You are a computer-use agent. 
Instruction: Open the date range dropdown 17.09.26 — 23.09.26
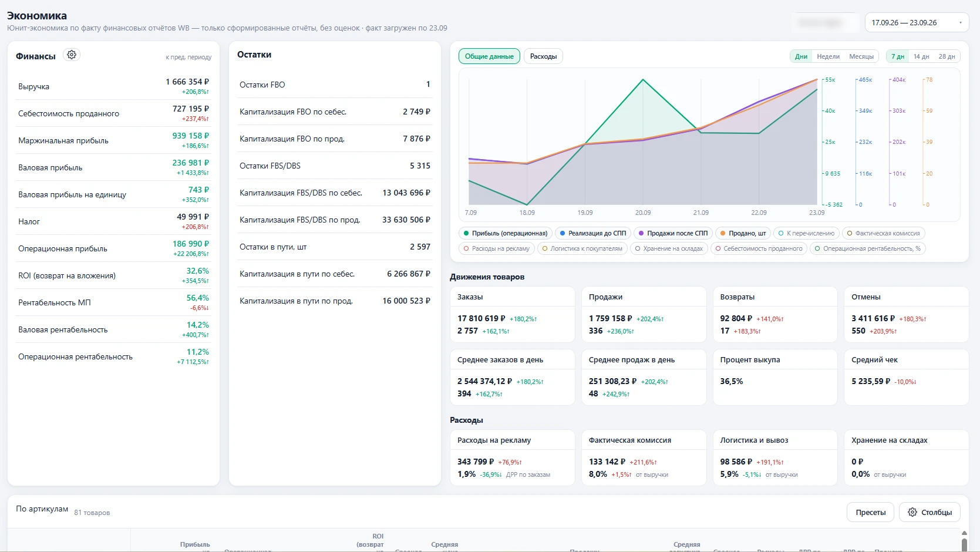tap(917, 23)
